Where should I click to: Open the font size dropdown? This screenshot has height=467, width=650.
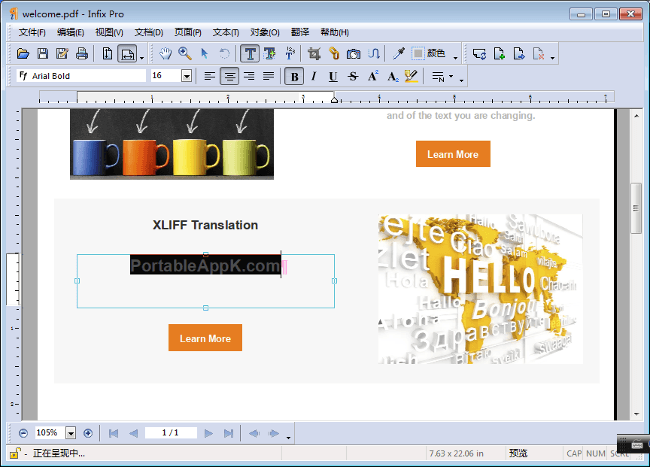186,76
